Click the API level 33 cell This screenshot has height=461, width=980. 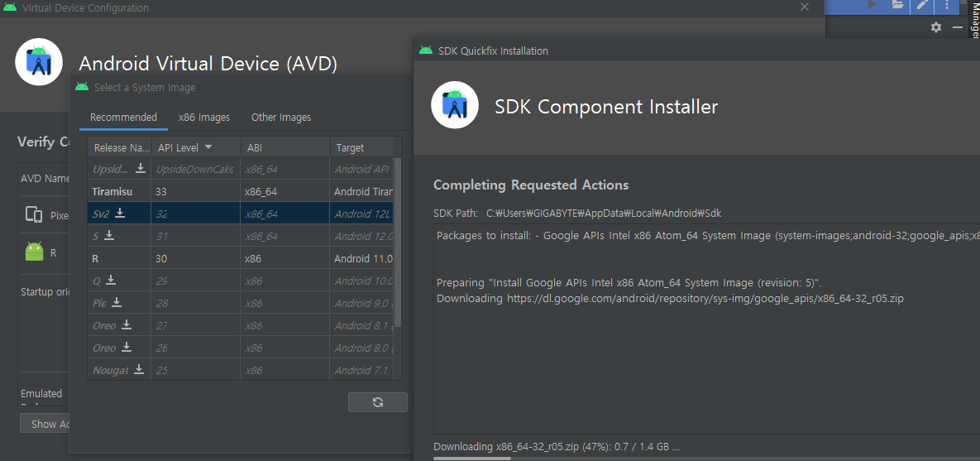[196, 191]
